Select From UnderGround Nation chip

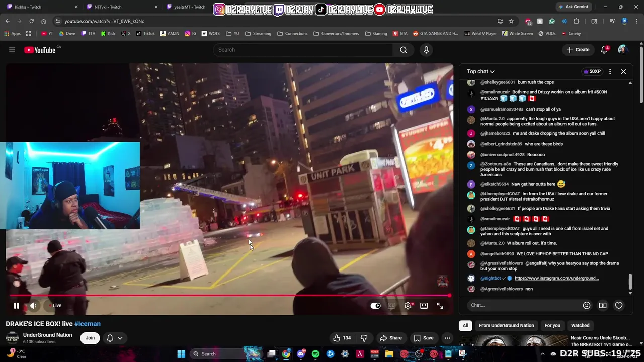[x=506, y=325]
